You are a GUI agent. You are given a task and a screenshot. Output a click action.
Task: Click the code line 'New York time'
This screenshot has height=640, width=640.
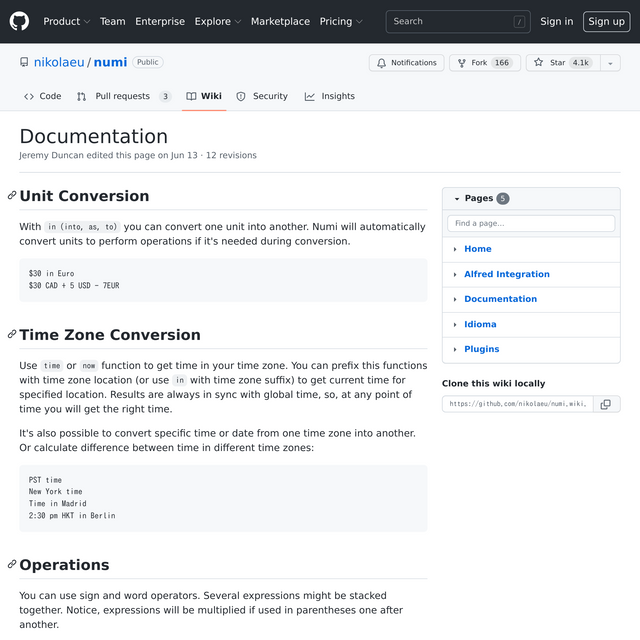tap(56, 491)
